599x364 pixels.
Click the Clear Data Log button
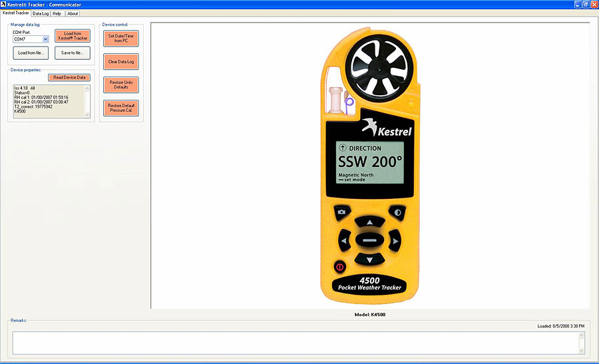pos(120,61)
